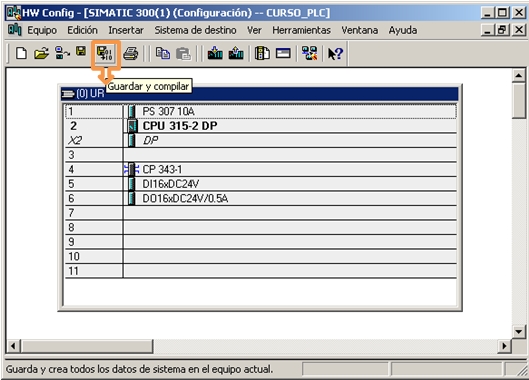
Task: Click the horizontal scrollbar left arrow
Action: click(x=13, y=346)
